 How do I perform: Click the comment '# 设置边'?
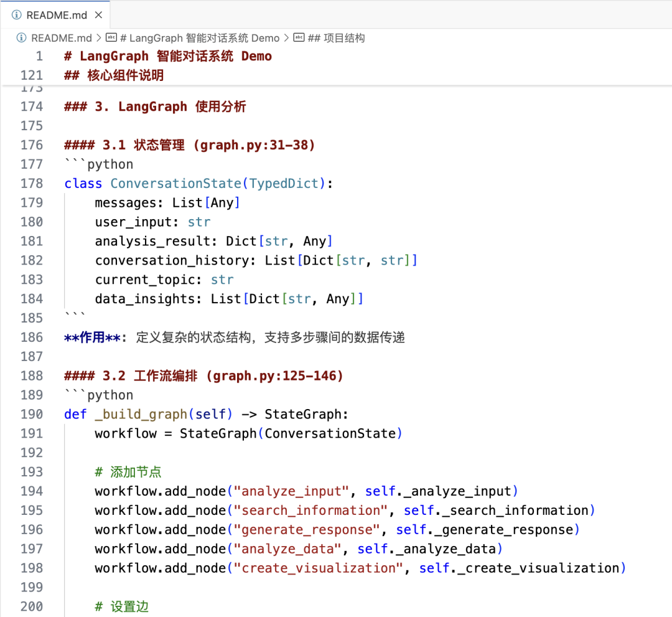(x=122, y=606)
